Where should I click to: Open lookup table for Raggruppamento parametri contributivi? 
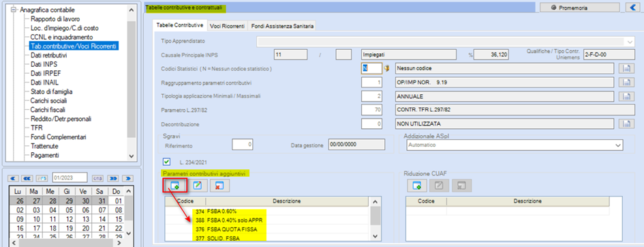point(626,82)
